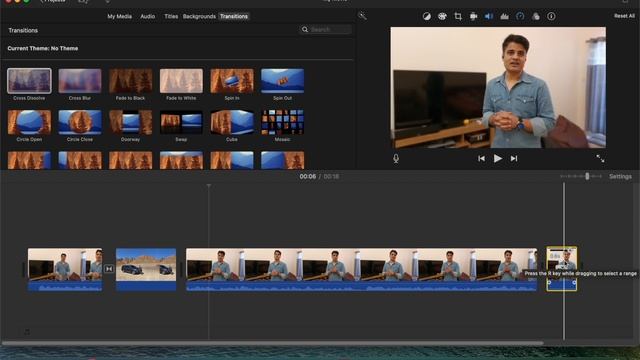
Task: Start voiceover recording with microphone icon
Action: pos(396,159)
